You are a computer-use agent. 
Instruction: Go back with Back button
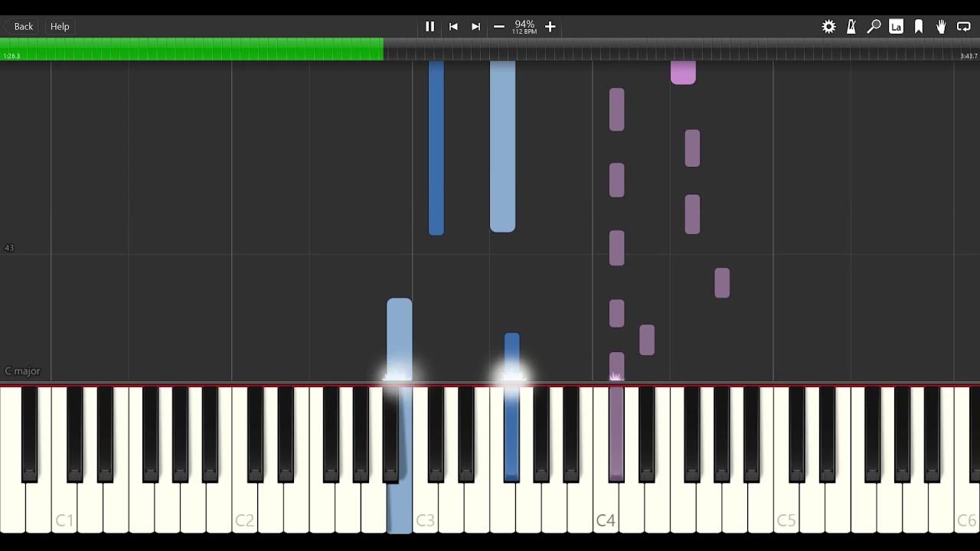[19, 27]
